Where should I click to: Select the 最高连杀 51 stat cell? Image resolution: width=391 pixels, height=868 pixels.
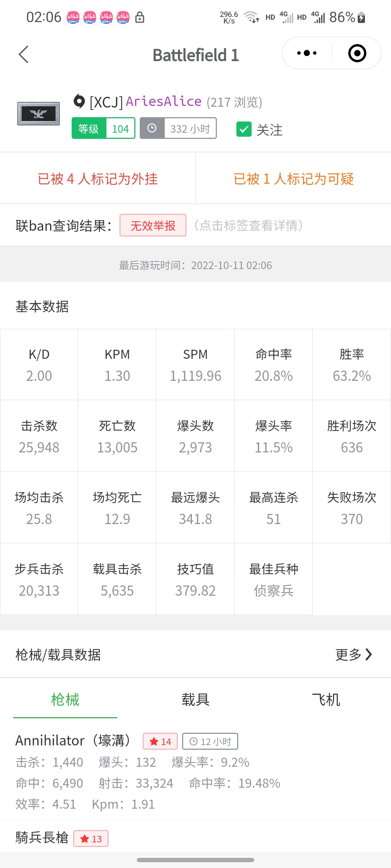coord(274,508)
